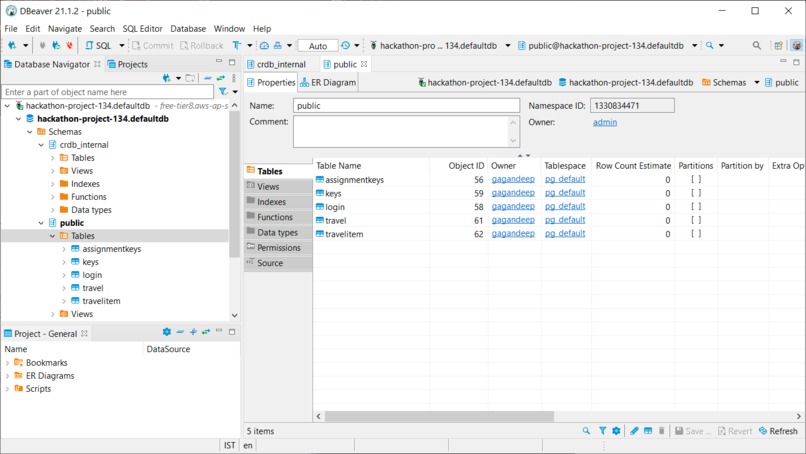Screen dimensions: 806x454
Task: Click the transaction mode T icon
Action: point(236,45)
